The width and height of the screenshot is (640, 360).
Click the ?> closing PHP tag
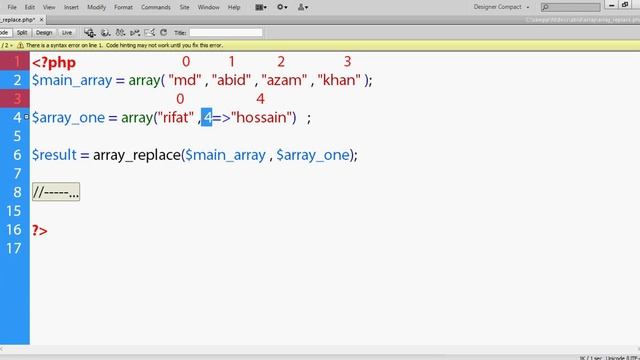click(x=40, y=231)
